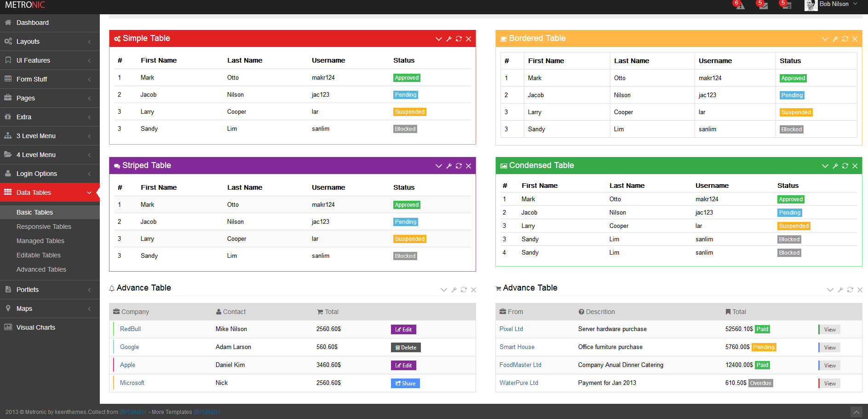Collapse the Striped Table portlet

pos(439,166)
